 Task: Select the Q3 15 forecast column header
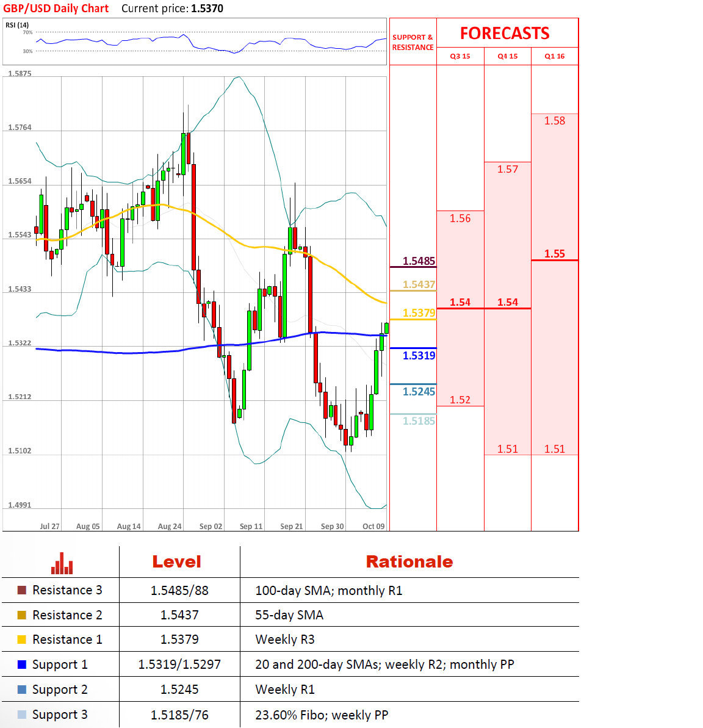pos(460,56)
